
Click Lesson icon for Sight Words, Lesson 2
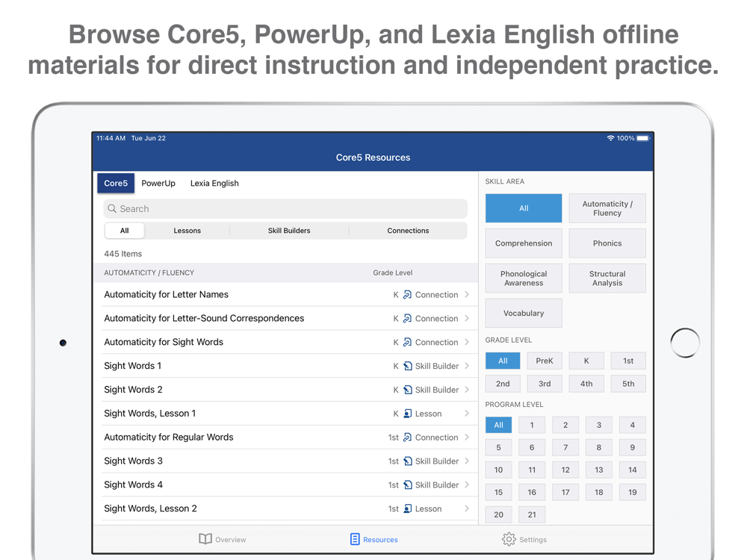pos(407,509)
